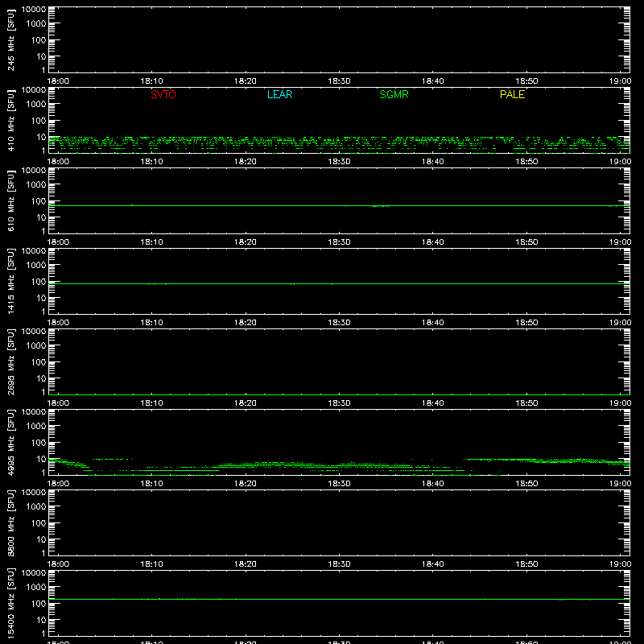This screenshot has height=644, width=644.
Task: Click the green flux trace in 610 MHz plot
Action: [339, 206]
